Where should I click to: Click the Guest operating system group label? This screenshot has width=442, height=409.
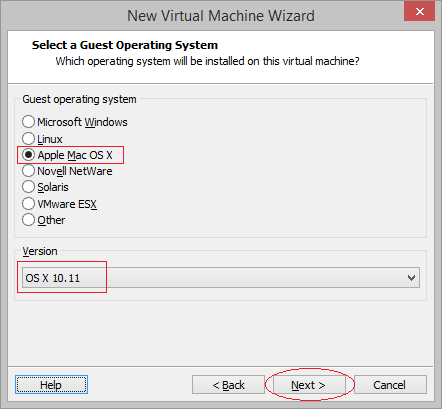tap(79, 99)
